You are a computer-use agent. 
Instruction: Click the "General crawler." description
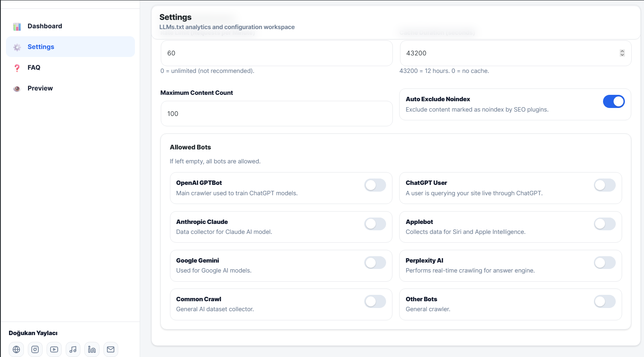[x=428, y=309]
